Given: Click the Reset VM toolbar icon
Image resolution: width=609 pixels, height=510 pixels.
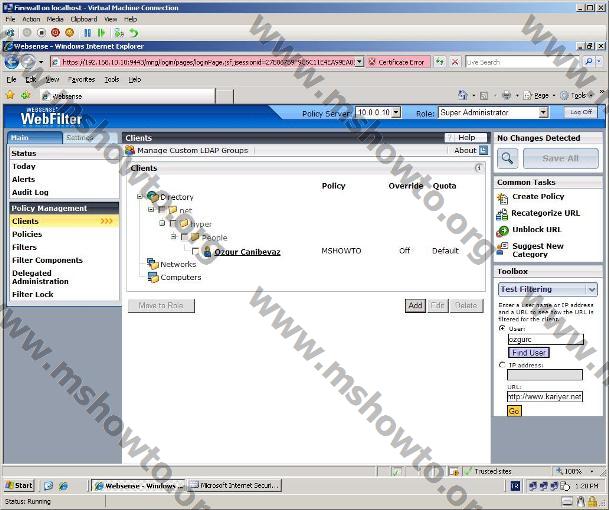Looking at the screenshot, I should point(102,33).
